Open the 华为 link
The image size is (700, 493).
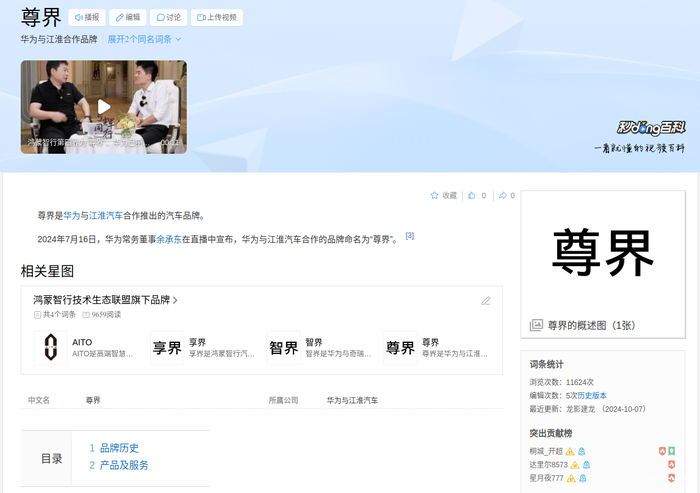[72, 216]
